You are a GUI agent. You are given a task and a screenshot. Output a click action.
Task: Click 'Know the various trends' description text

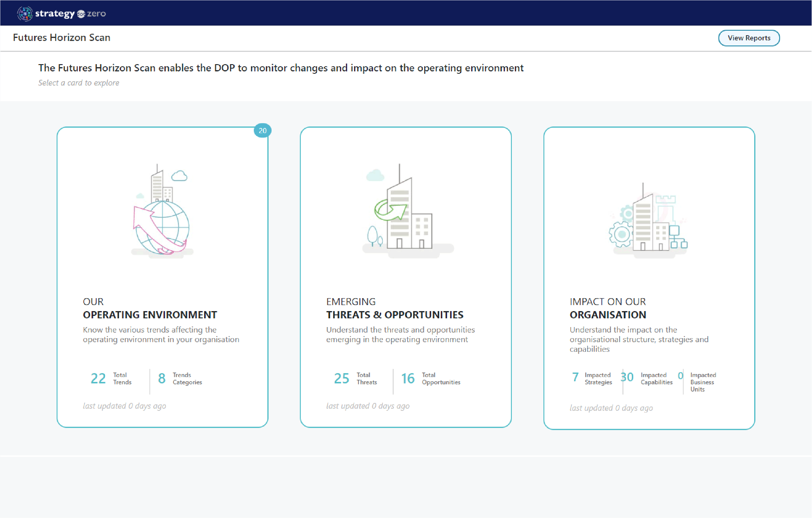coord(161,335)
